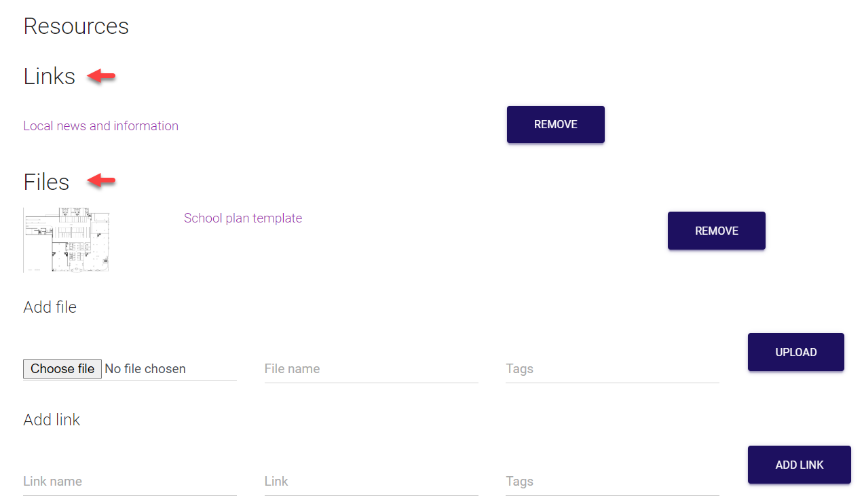Focus the File name input field

[x=371, y=369]
